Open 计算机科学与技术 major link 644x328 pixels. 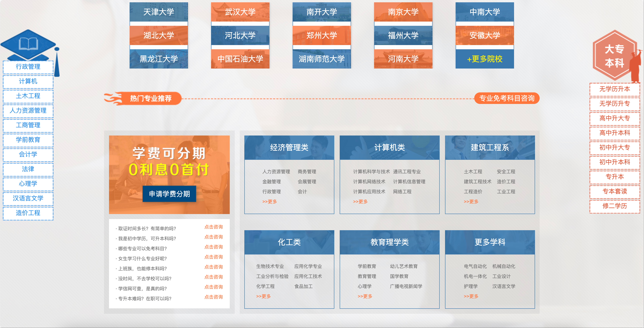click(x=371, y=172)
